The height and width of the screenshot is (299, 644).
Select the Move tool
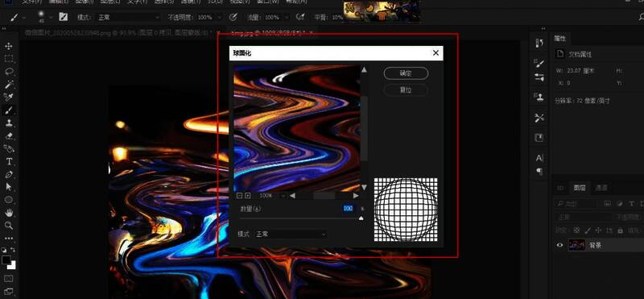point(9,46)
